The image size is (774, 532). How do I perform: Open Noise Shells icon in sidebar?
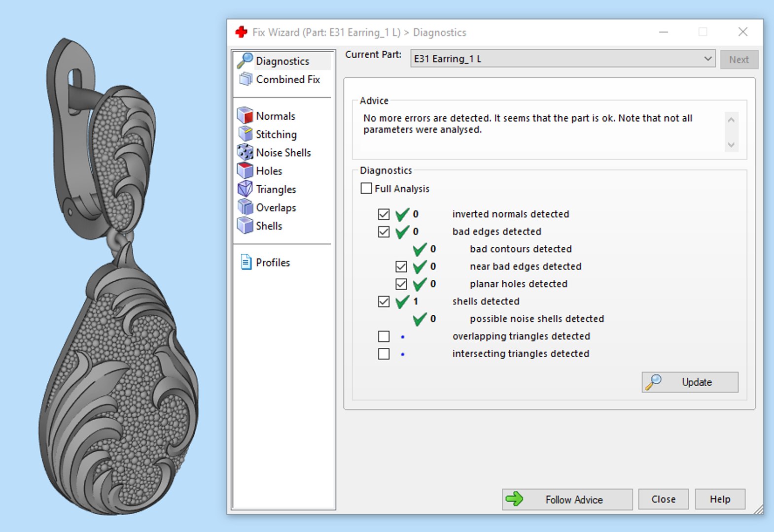point(245,152)
